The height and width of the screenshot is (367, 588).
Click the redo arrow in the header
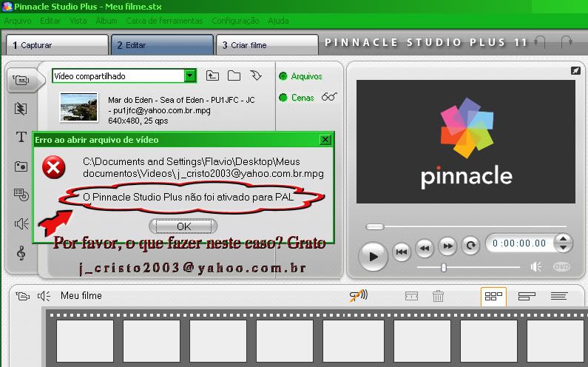pos(567,41)
